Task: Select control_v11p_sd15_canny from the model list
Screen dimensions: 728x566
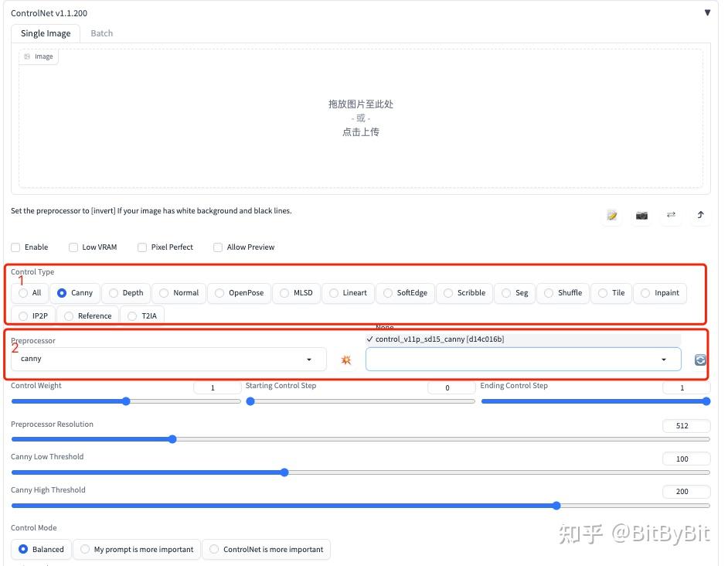Action: 435,339
